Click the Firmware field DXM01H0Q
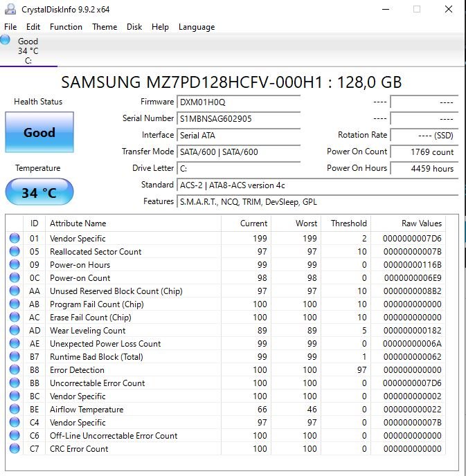 [238, 102]
